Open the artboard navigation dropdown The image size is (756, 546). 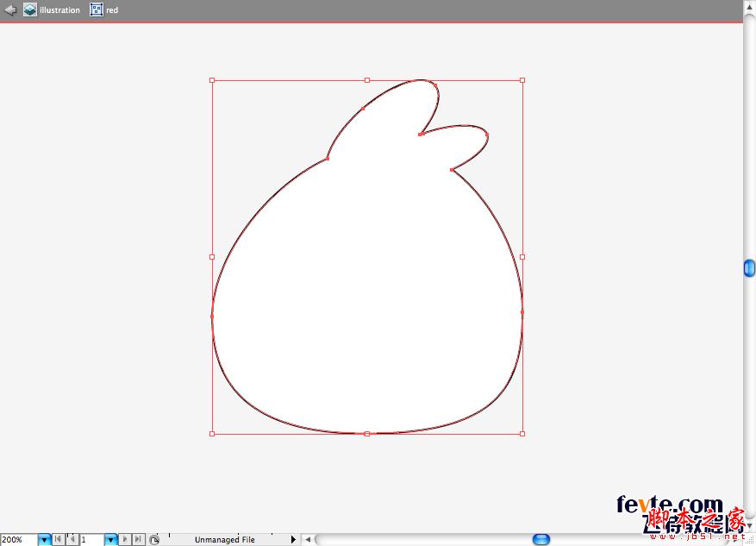(110, 540)
